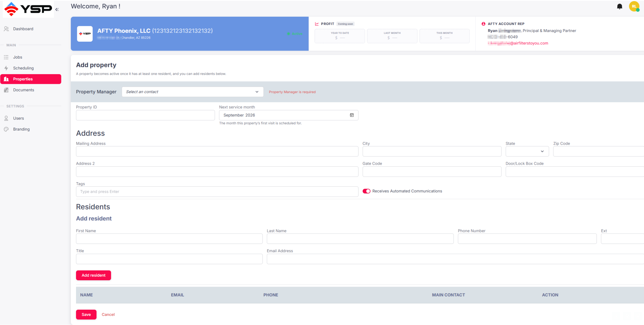Click the Gate Code input field
The width and height of the screenshot is (644, 325).
pos(432,172)
